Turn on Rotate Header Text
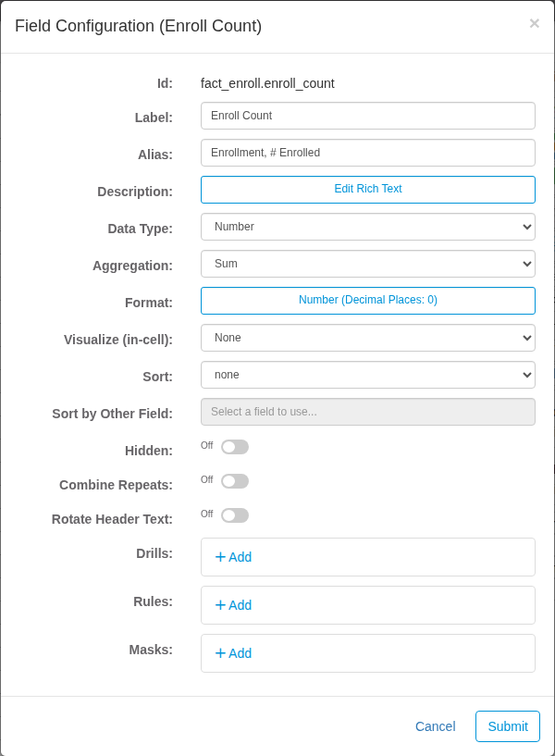Screen dimensions: 555x756 [x=235, y=515]
